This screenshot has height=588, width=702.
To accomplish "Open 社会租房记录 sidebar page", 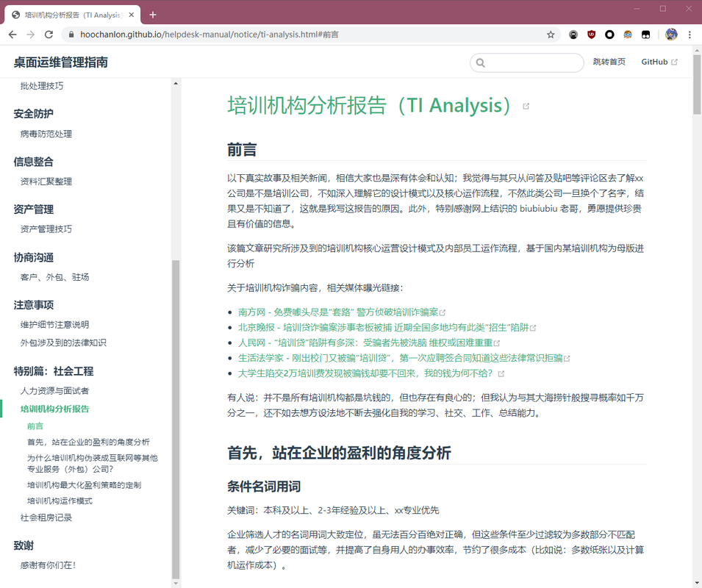I will [46, 517].
